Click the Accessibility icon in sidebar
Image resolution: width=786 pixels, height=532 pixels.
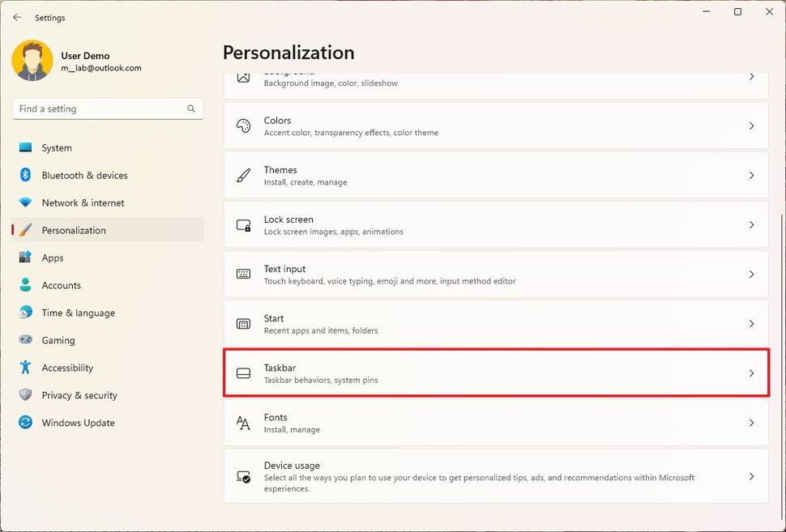pyautogui.click(x=25, y=368)
